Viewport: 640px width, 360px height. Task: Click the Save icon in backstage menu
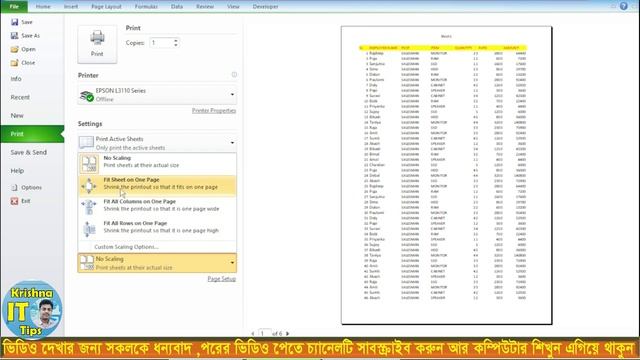(x=15, y=22)
